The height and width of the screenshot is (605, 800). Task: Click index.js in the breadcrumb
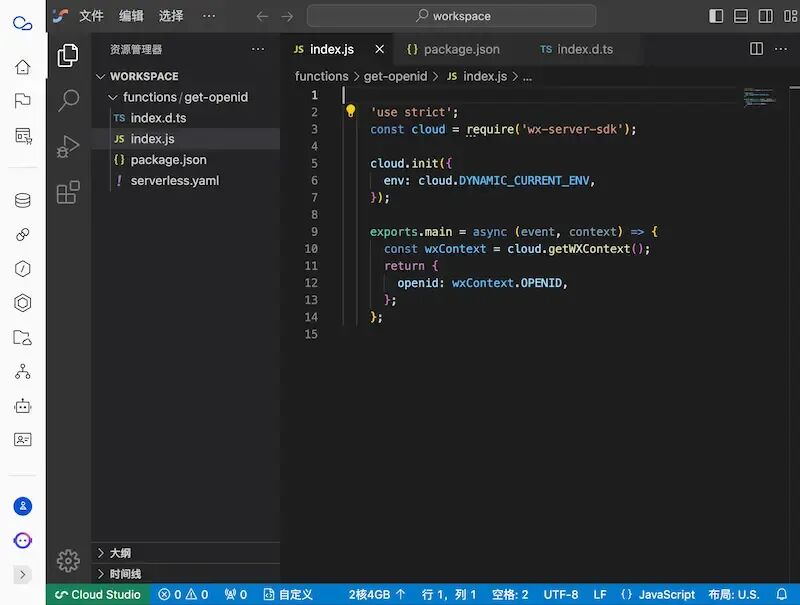click(478, 77)
